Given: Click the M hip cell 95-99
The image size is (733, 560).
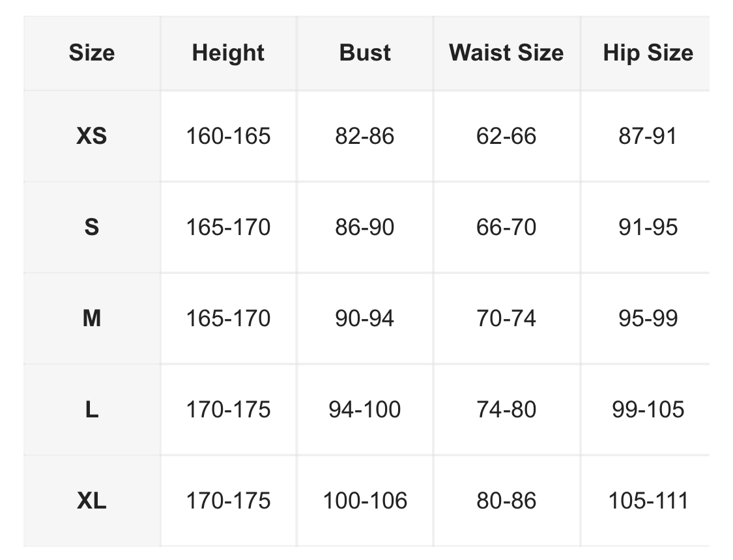Looking at the screenshot, I should coord(648,318).
